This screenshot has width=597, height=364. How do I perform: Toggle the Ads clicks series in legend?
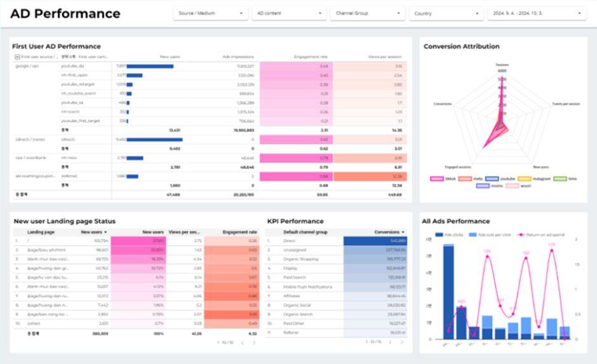click(x=449, y=234)
